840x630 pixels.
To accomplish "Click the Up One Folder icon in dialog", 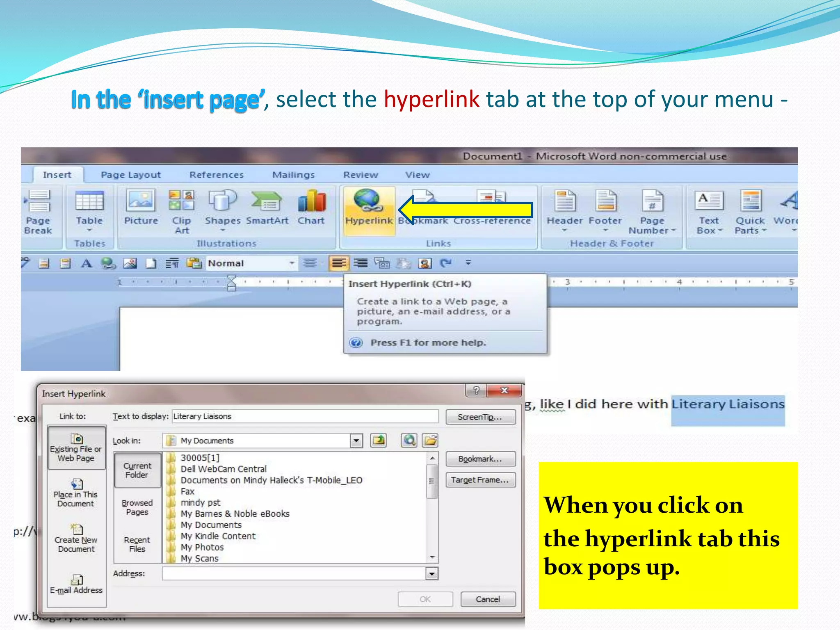I will coord(379,441).
